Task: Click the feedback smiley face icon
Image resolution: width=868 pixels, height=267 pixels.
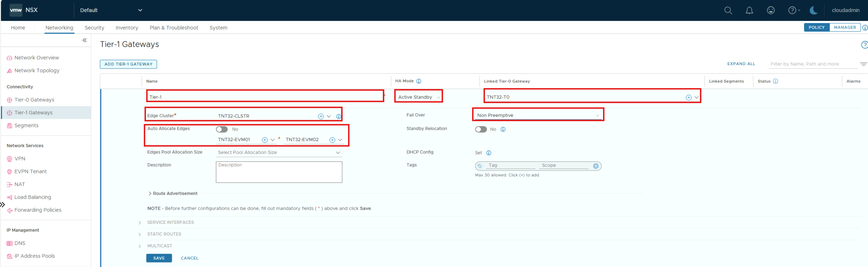Action: (x=771, y=10)
